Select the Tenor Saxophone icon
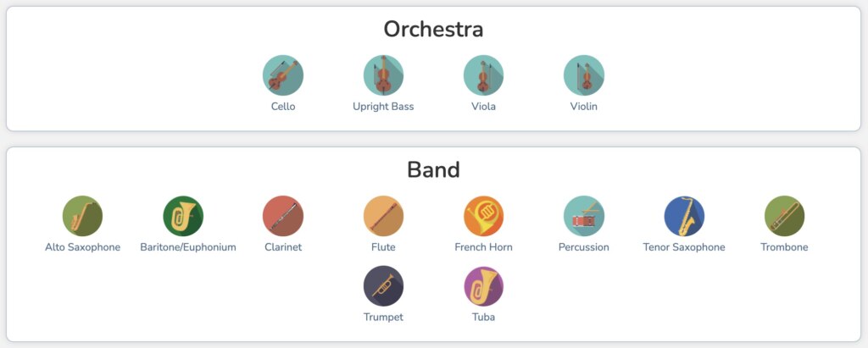The width and height of the screenshot is (868, 348). click(x=684, y=216)
